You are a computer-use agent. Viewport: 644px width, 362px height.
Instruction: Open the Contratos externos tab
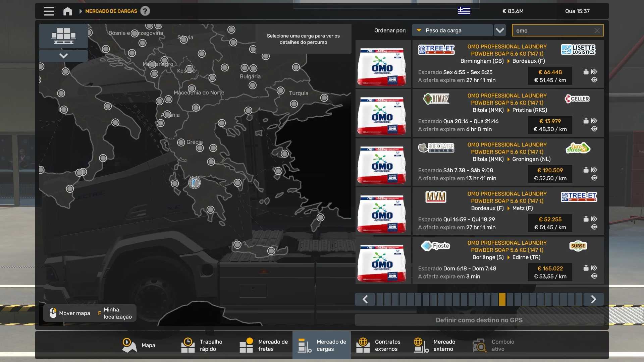(380, 345)
